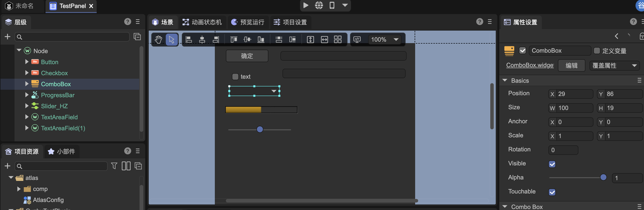Toggle the Visible checkbox
Viewport: 644px width, 210px height.
[552, 164]
